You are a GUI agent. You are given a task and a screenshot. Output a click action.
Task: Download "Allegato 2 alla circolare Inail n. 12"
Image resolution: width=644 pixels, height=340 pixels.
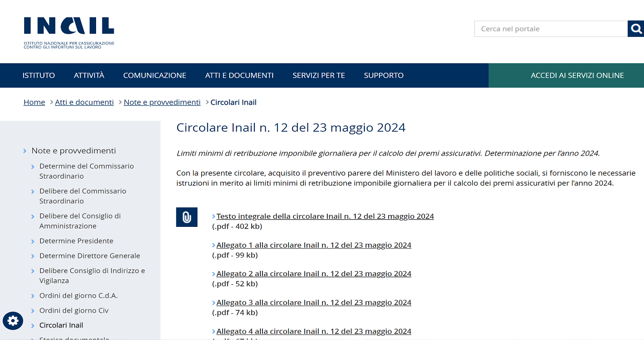click(x=313, y=274)
